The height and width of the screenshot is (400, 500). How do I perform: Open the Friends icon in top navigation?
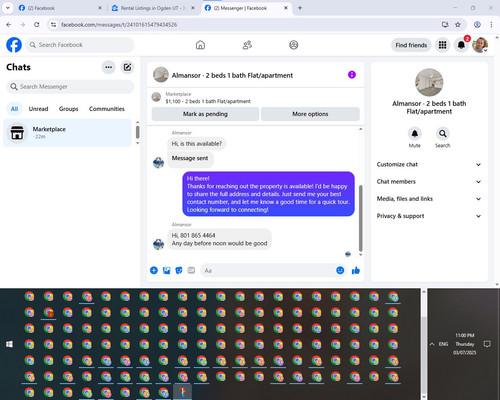click(x=247, y=45)
